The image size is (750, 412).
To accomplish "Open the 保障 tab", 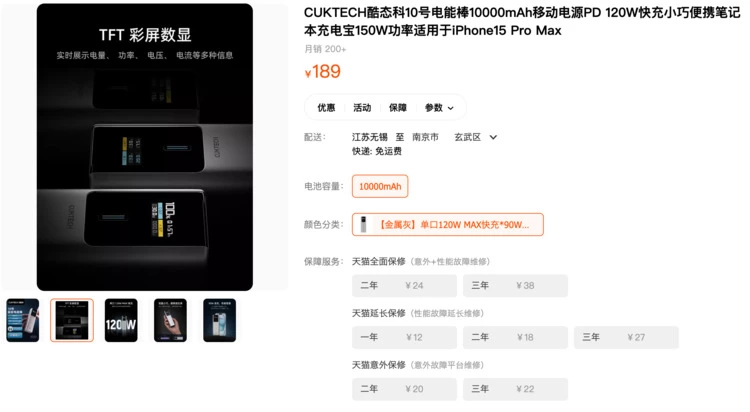I will click(x=397, y=108).
